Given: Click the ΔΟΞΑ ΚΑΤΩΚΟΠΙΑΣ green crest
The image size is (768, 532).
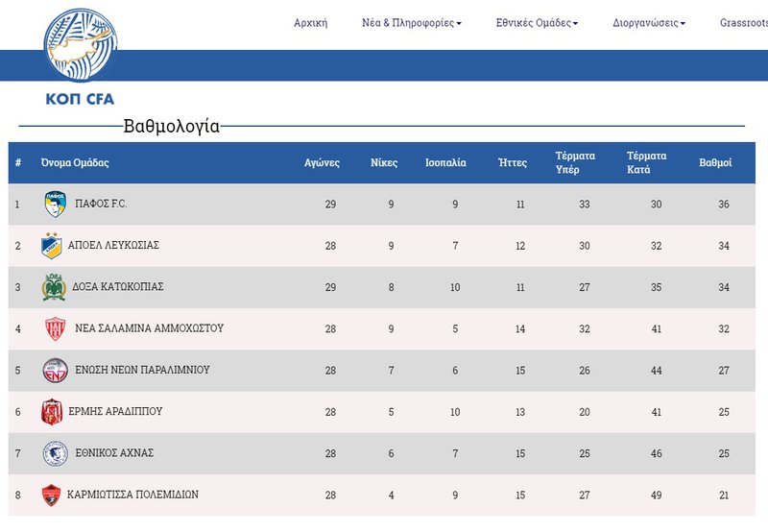Looking at the screenshot, I should [x=54, y=287].
